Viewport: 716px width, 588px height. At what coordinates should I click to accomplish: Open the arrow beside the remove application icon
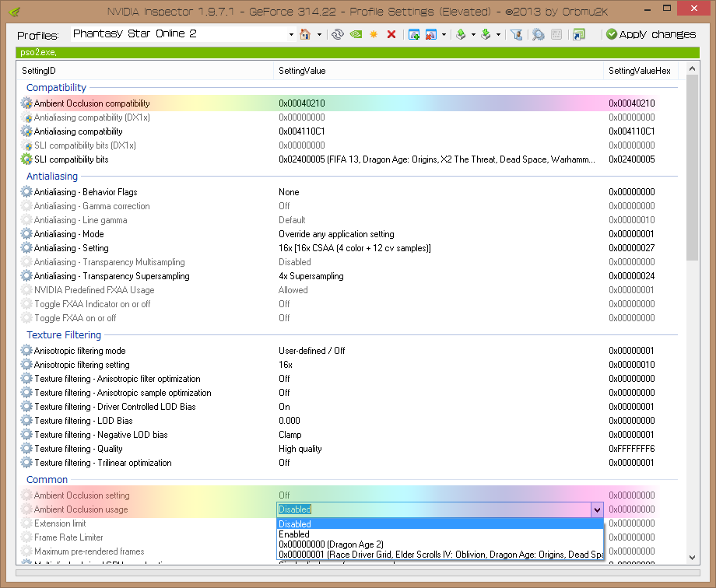(x=444, y=34)
